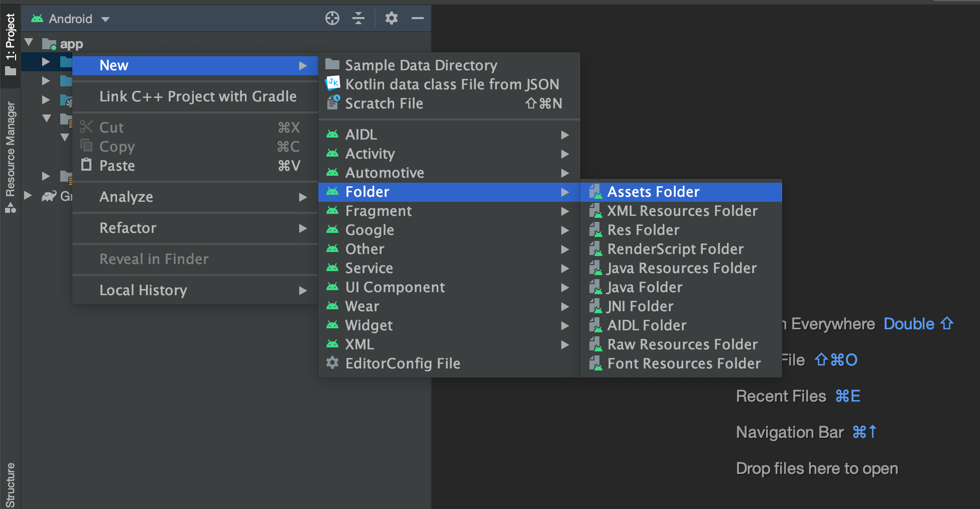980x509 pixels.
Task: Hide the Project panel with minus icon
Action: (x=418, y=19)
